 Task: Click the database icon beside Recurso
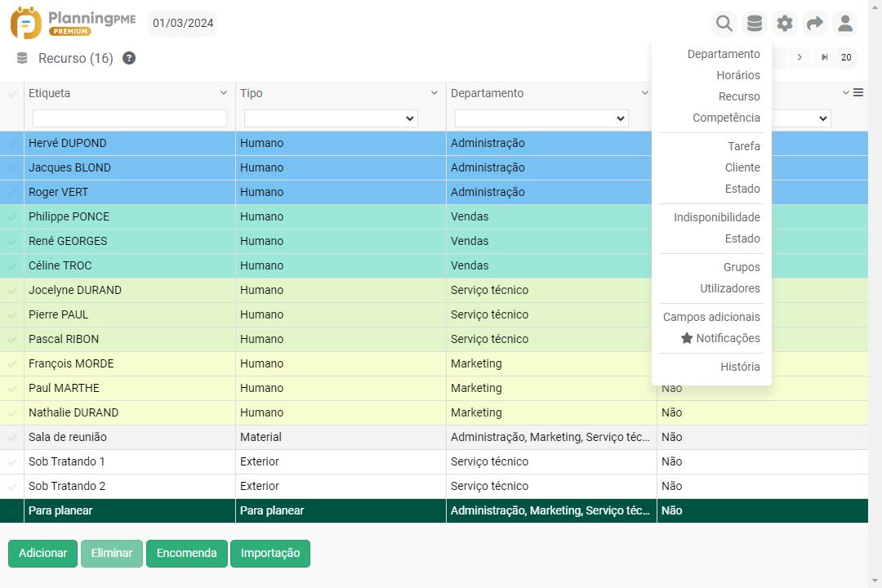coord(22,58)
